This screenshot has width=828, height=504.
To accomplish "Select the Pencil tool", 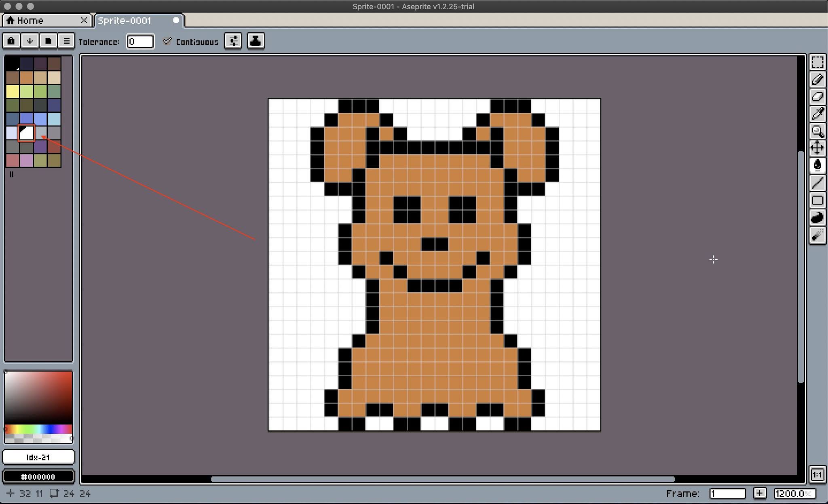I will [x=817, y=80].
